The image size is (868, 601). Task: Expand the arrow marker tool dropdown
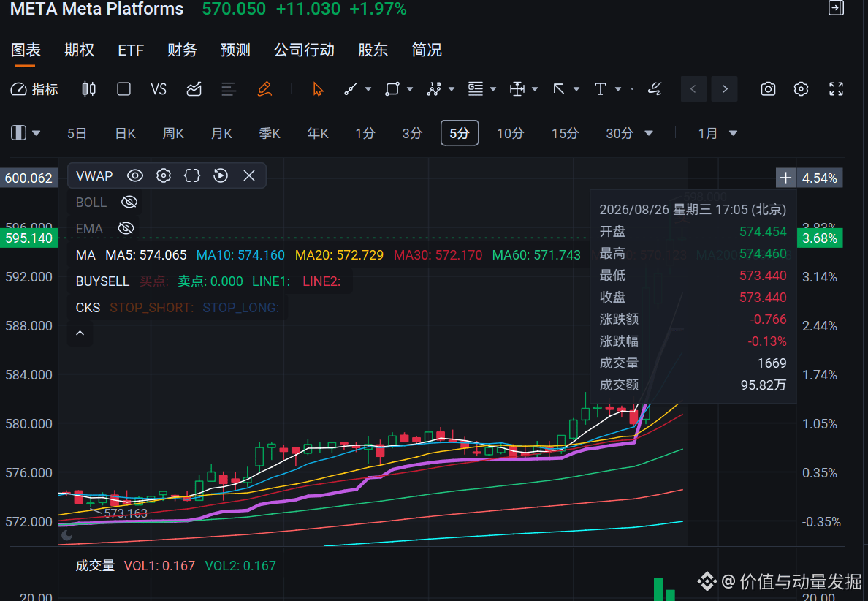(576, 89)
